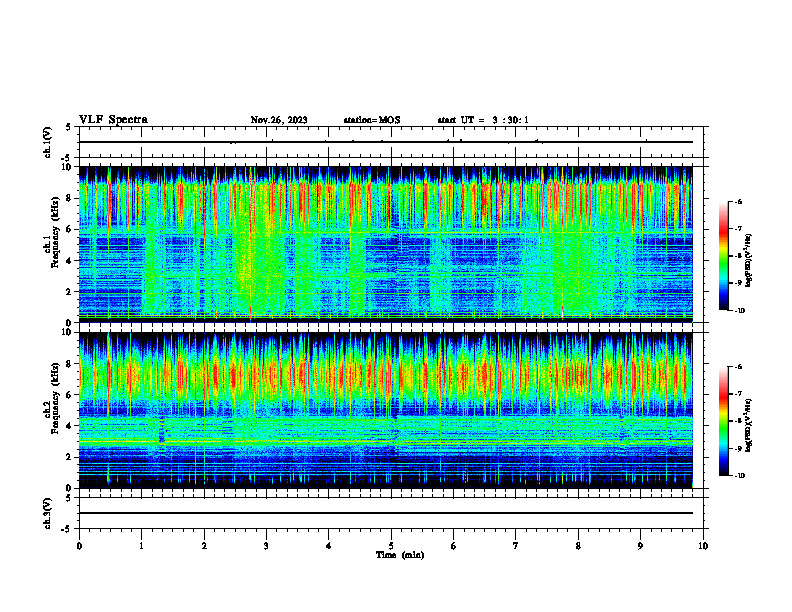Click the "4" kHz tick on ch.1 frequency axis
The height and width of the screenshot is (612, 792).
[70, 261]
